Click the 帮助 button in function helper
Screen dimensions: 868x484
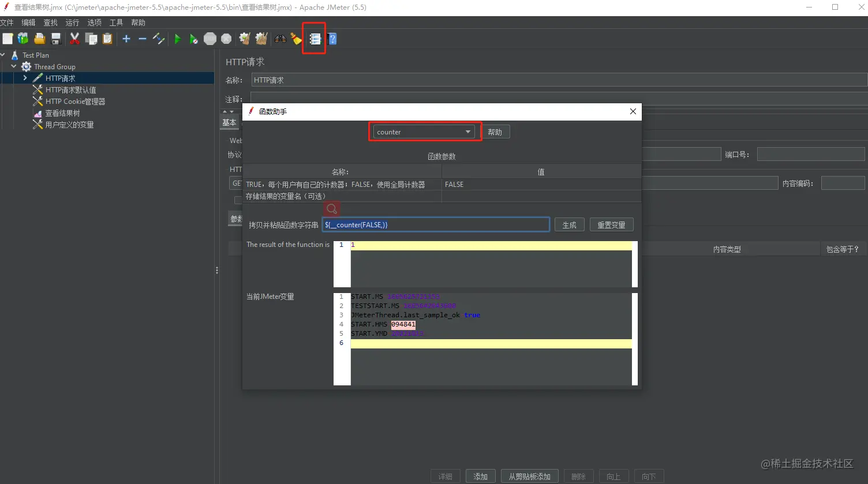[495, 132]
